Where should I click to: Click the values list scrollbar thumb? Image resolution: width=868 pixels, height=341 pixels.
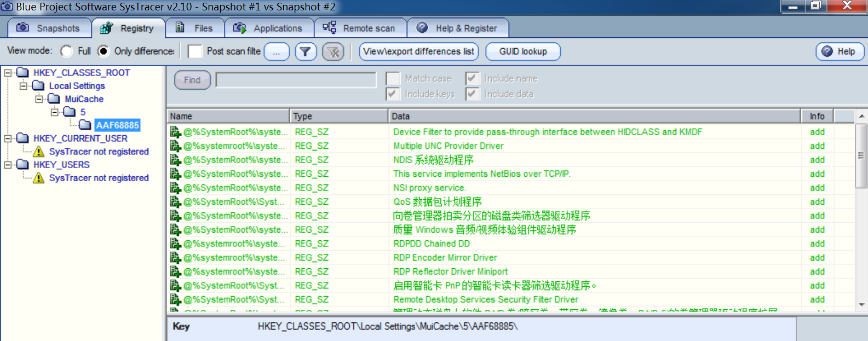(x=861, y=156)
